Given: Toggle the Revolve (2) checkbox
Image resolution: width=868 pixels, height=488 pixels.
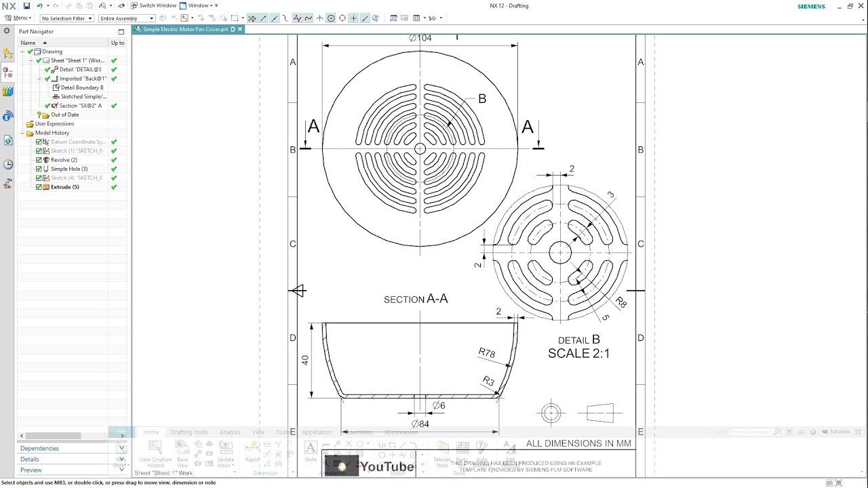Looking at the screenshot, I should pyautogui.click(x=39, y=160).
